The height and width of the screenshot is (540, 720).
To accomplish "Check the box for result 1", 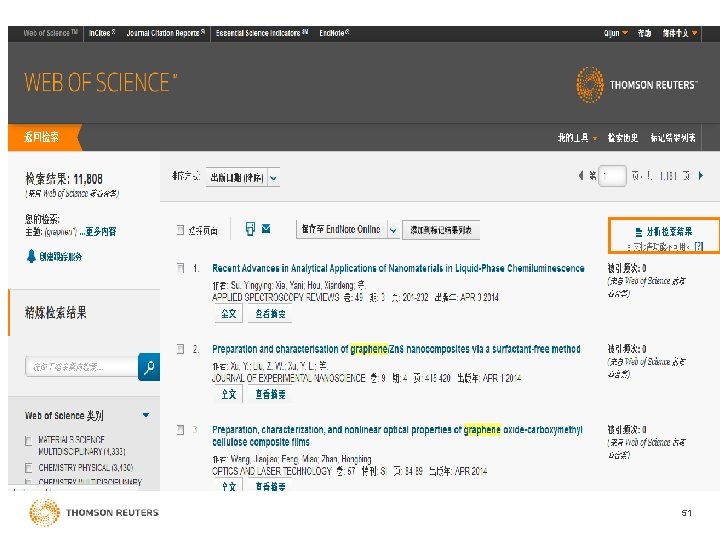I will coord(180,268).
